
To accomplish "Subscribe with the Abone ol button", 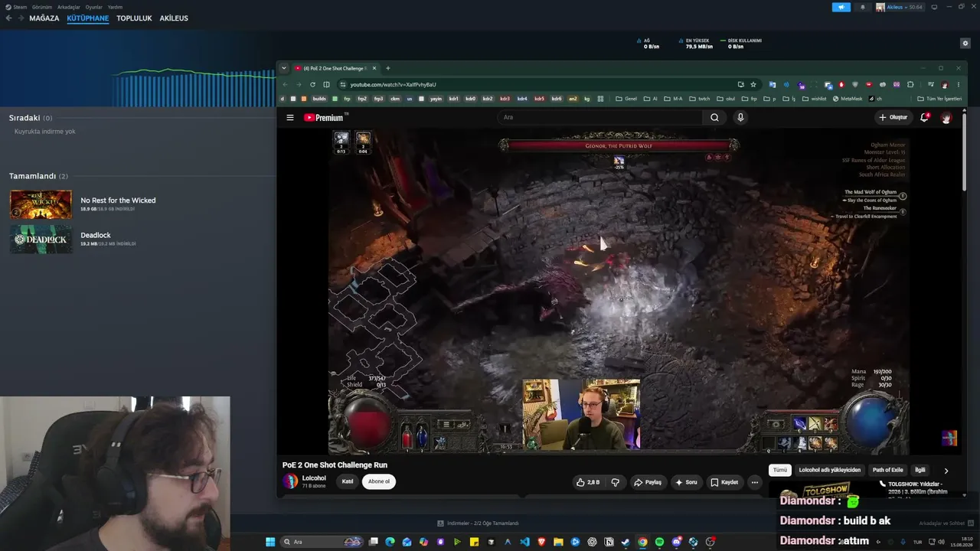I will pos(379,481).
